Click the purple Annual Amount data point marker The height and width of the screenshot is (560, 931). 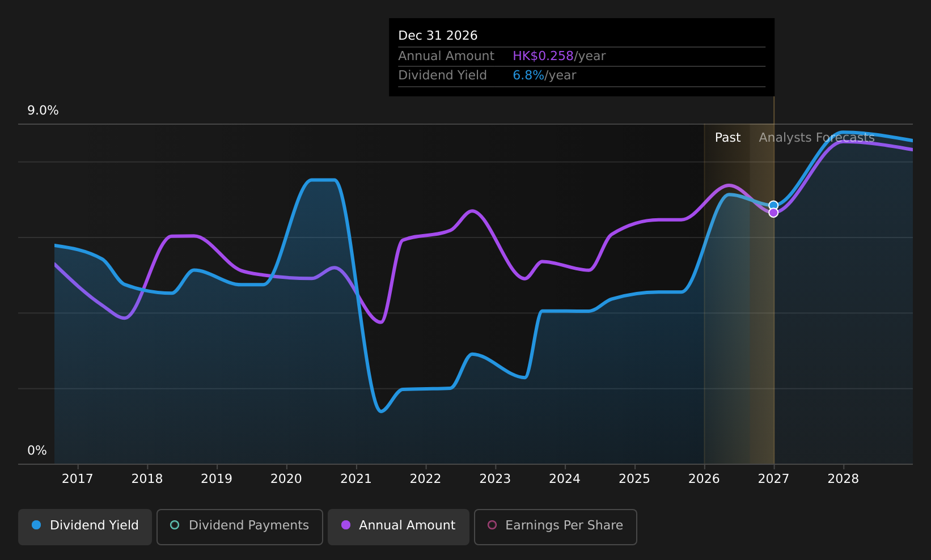point(773,213)
